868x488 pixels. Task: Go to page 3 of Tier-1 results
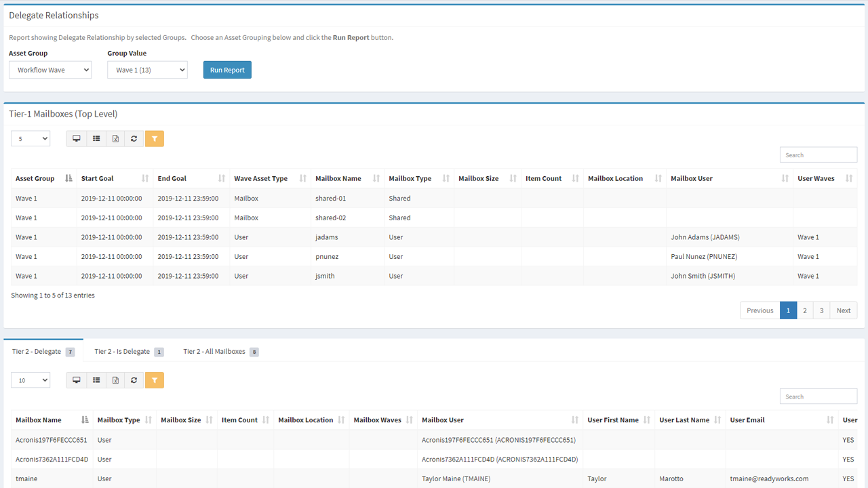(x=821, y=310)
